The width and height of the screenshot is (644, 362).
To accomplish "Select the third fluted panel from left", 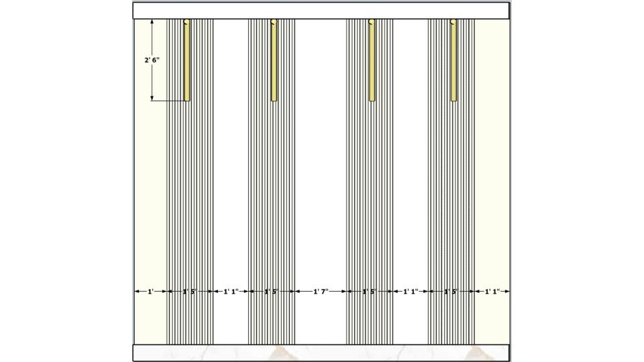I will [x=370, y=188].
